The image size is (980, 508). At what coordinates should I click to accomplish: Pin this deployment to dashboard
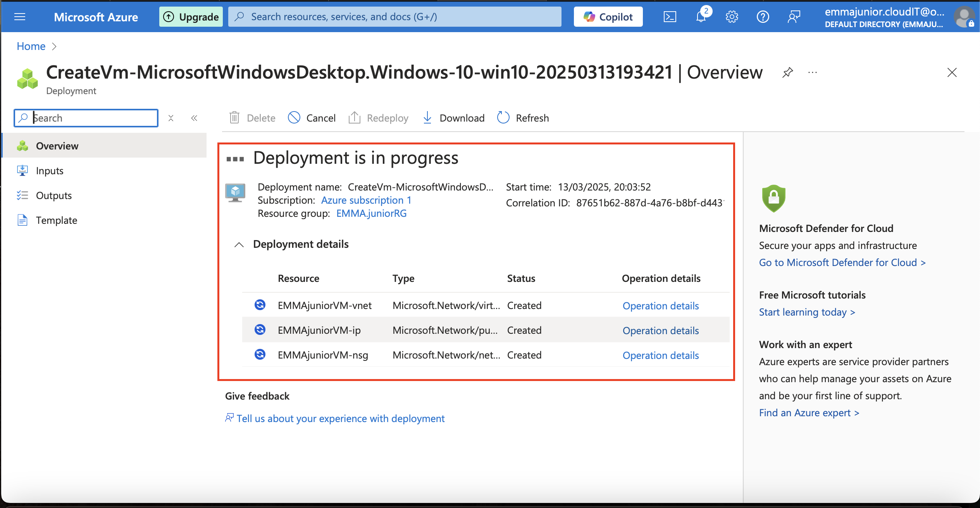pyautogui.click(x=787, y=72)
